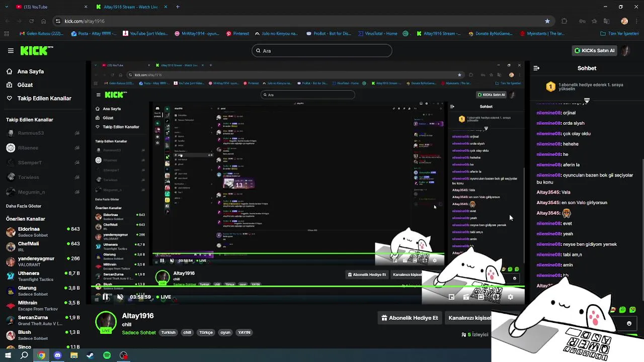
Task: Click Altay3545 username on 'Vala' message
Action: click(x=548, y=192)
